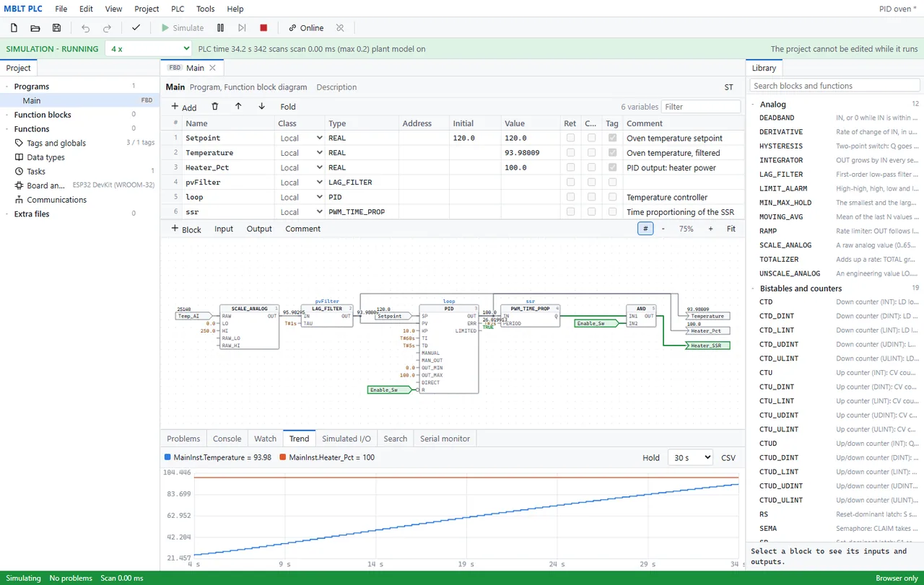Screen dimensions: 924x585
Task: Toggle Ret checkbox for ssr row
Action: click(x=571, y=212)
